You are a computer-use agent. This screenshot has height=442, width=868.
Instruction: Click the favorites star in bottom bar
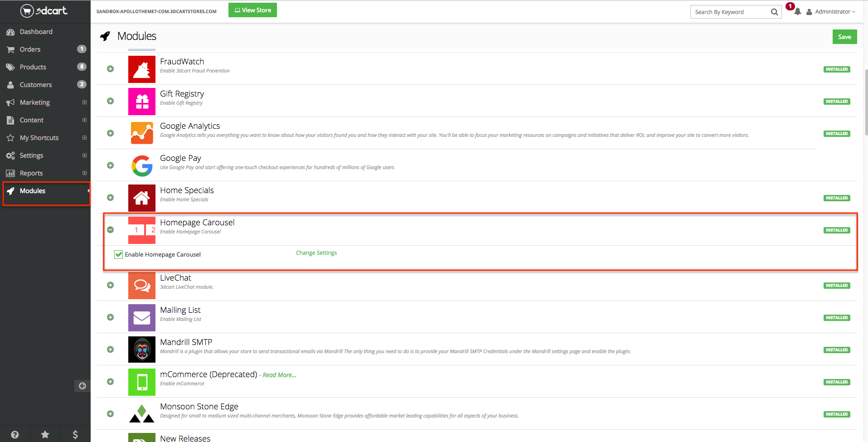(45, 435)
